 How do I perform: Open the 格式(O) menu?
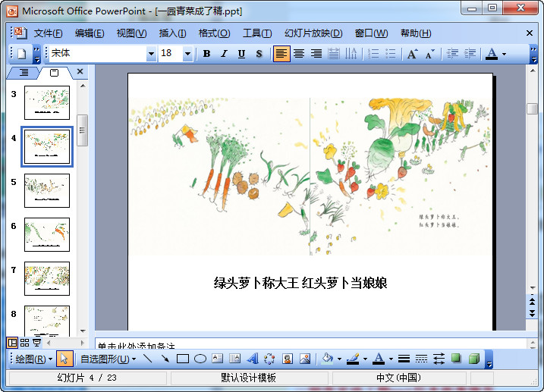[x=214, y=33]
